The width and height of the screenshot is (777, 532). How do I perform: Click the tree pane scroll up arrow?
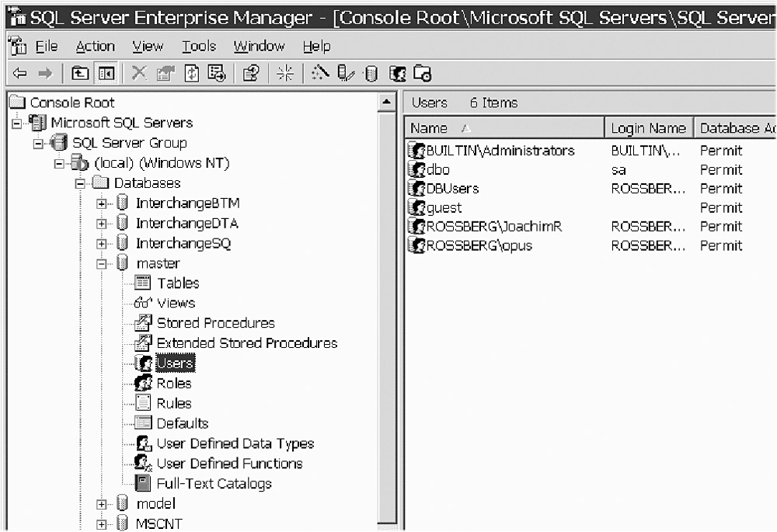click(387, 102)
